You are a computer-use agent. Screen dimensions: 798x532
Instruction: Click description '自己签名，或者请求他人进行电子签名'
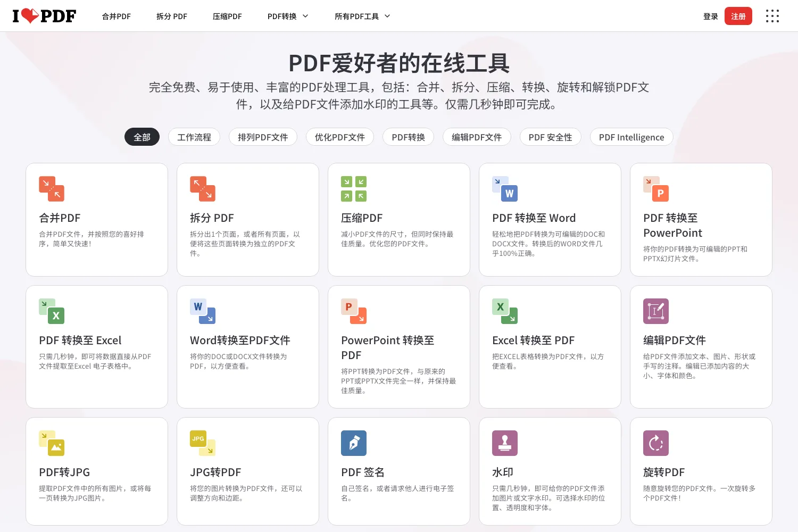pyautogui.click(x=397, y=493)
